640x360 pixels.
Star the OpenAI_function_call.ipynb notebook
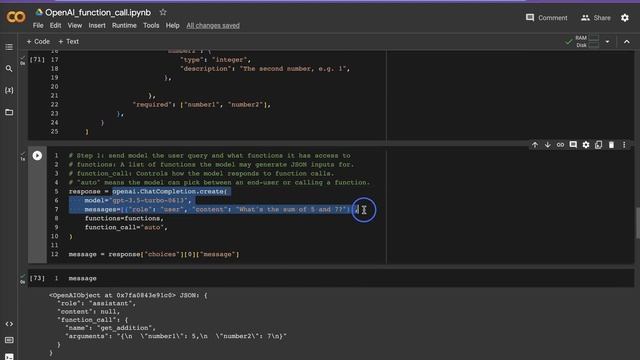pyautogui.click(x=163, y=12)
